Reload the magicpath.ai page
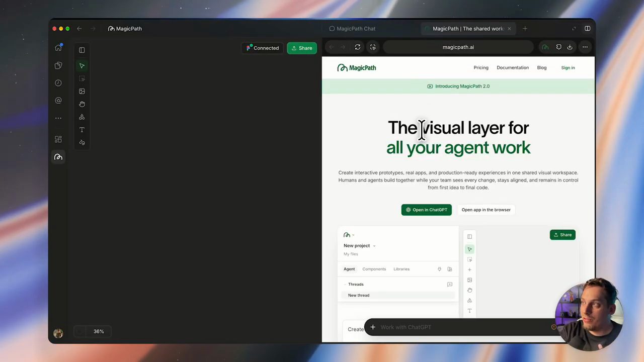Viewport: 644px width, 362px height. point(358,47)
